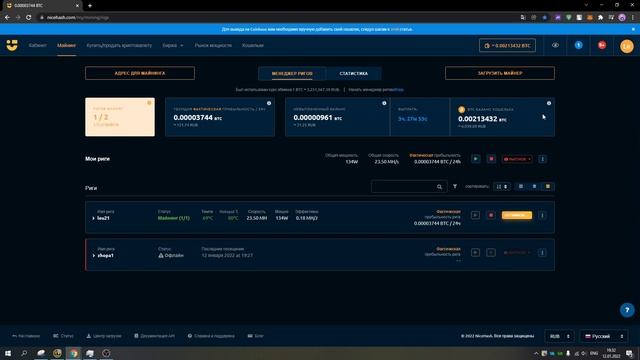640x360 pixels.
Task: Open the Windows Start menu
Action: pyautogui.click(x=8, y=353)
